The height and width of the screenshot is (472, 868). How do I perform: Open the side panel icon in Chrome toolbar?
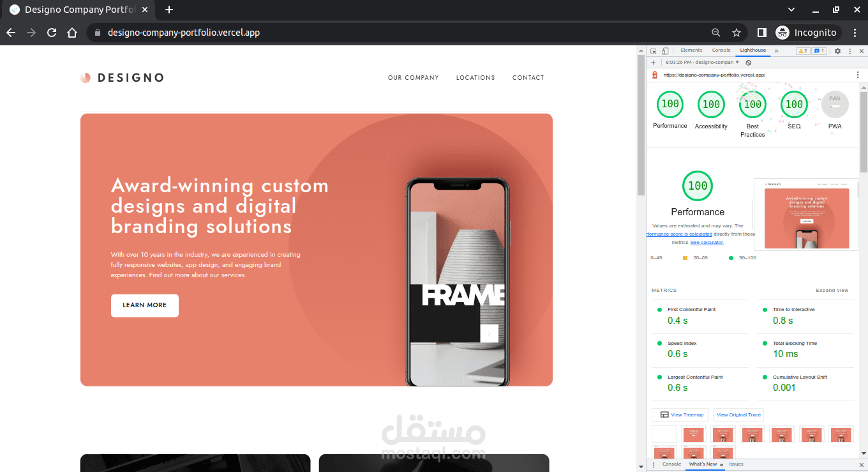[x=762, y=33]
